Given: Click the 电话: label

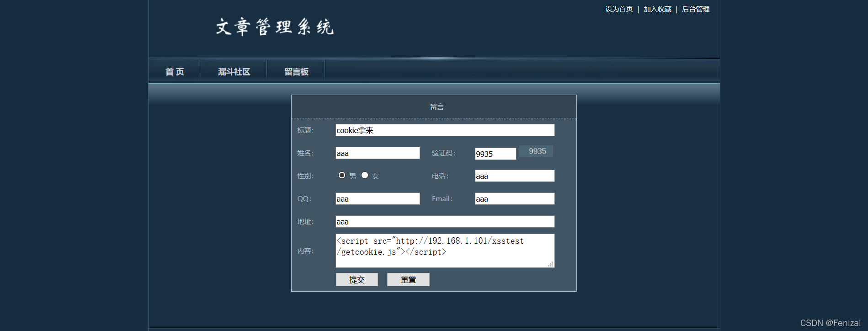Looking at the screenshot, I should click(440, 176).
